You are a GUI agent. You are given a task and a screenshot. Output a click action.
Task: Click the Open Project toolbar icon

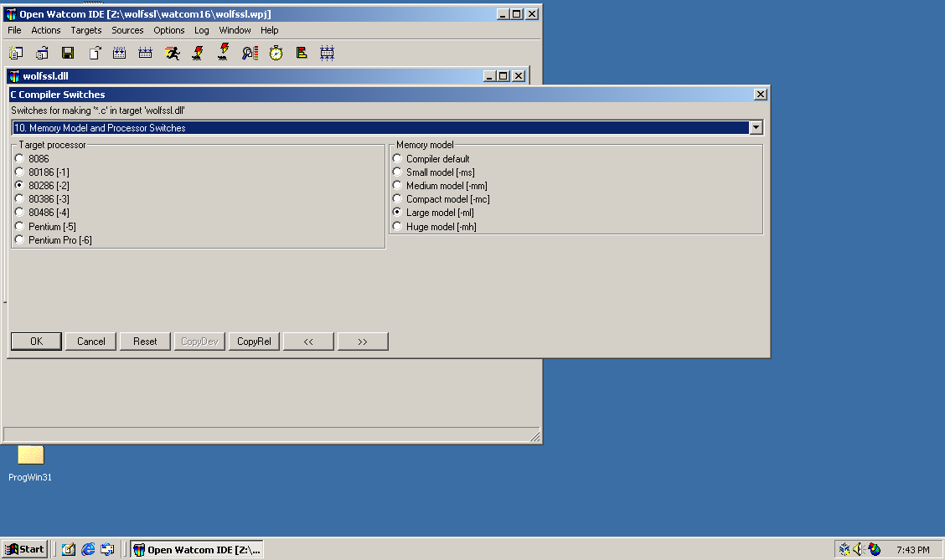[x=42, y=53]
